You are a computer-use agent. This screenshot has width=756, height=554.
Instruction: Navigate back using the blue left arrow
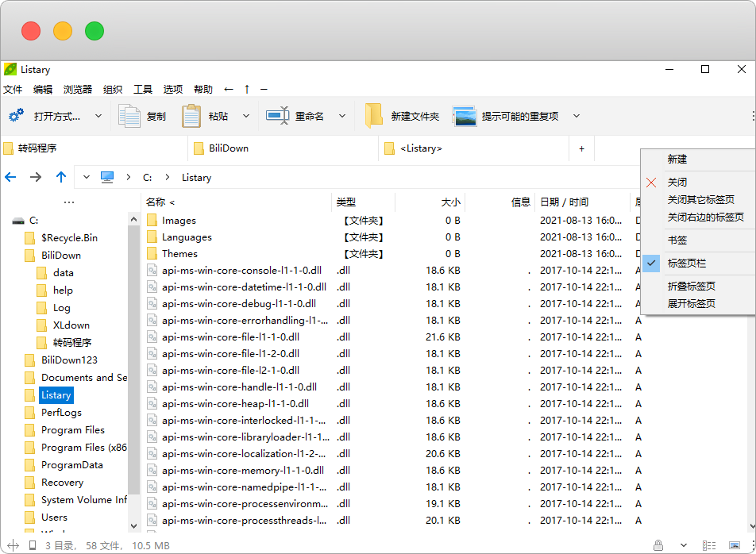11,177
